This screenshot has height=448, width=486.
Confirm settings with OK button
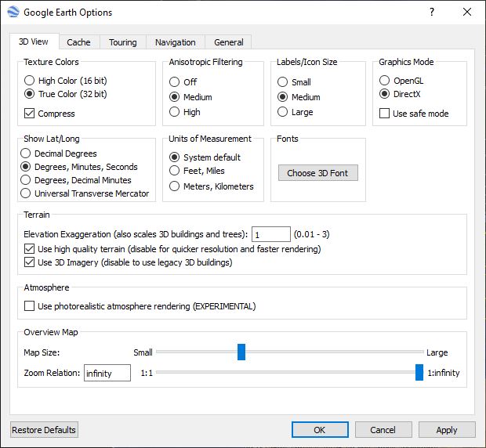pos(320,430)
